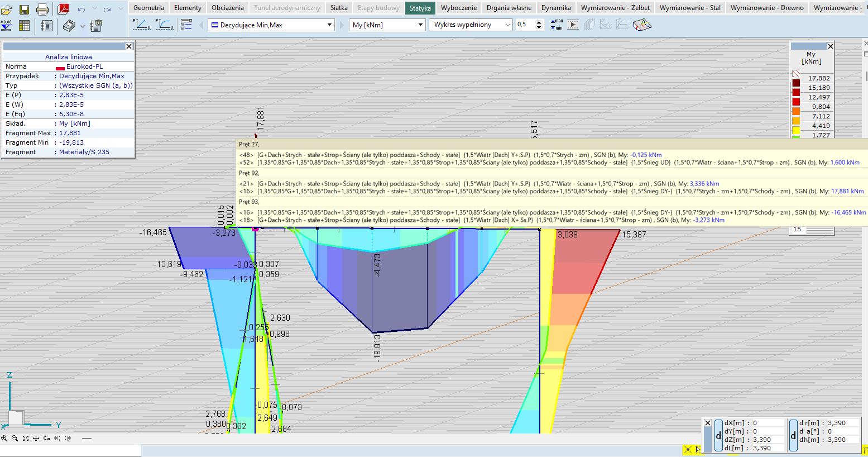Toggle the checklist selection options icon
868x457 pixels.
coord(186,25)
